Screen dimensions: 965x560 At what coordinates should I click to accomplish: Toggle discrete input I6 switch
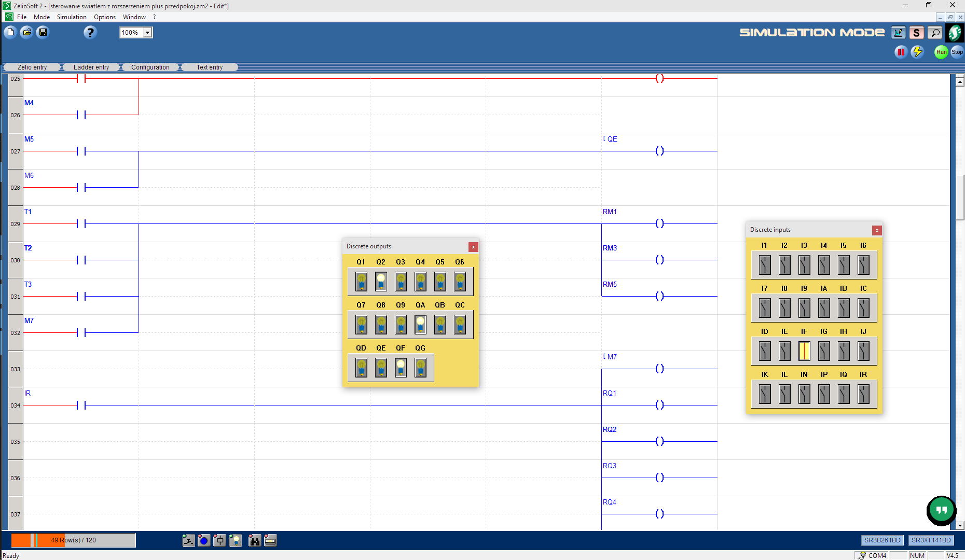click(863, 265)
